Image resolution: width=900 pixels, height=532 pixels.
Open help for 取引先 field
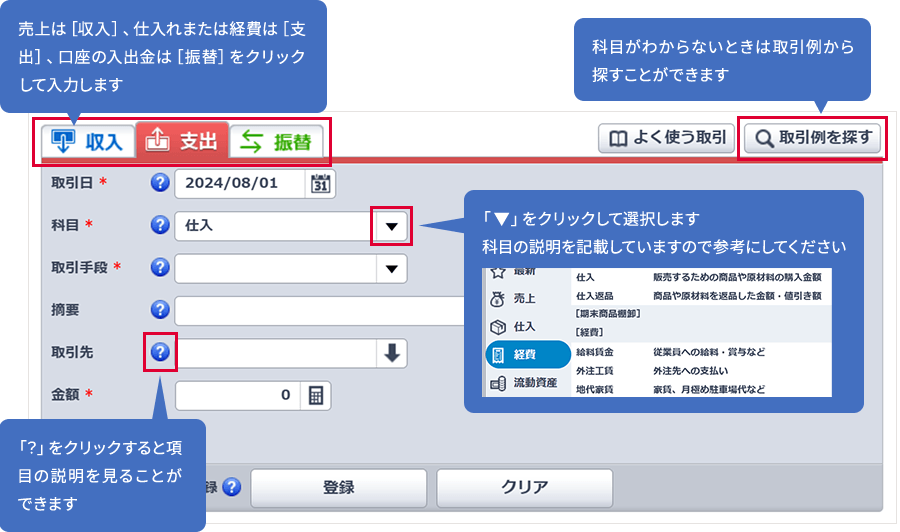pyautogui.click(x=160, y=352)
